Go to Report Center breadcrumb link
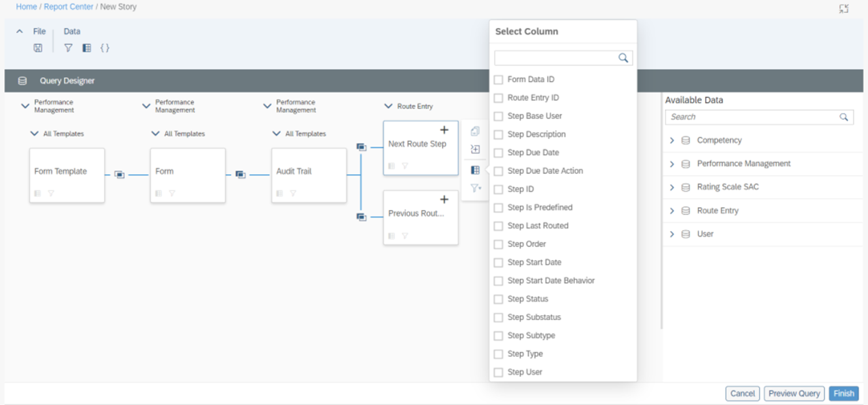The width and height of the screenshot is (868, 405). pos(69,7)
